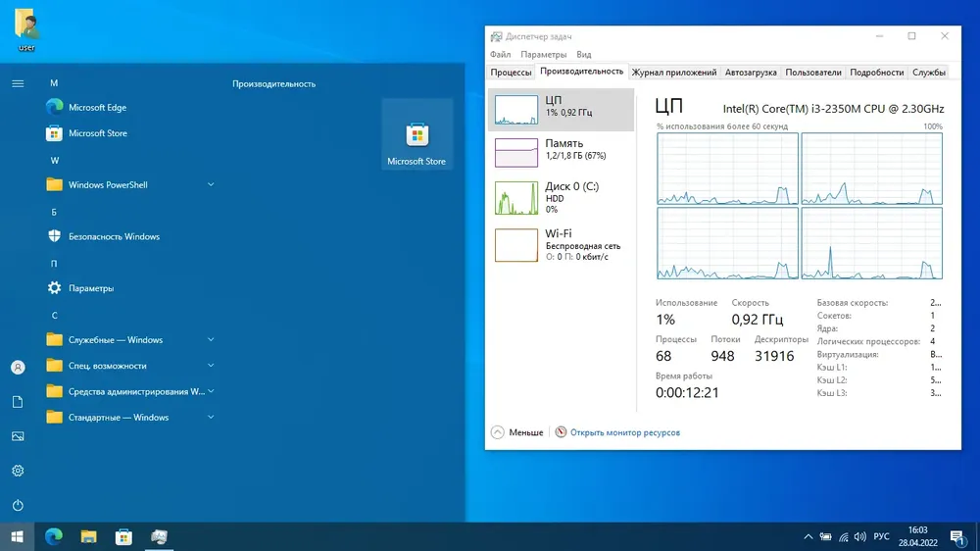Click the Дескрипторы value 31916
Viewport: 980px width, 551px height.
[774, 356]
